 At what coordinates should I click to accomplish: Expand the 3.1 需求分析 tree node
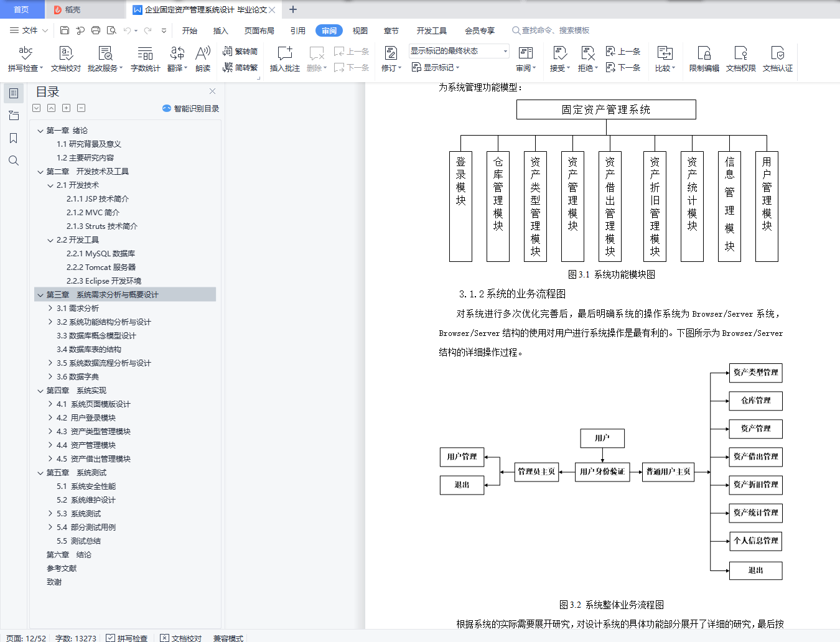coord(50,309)
